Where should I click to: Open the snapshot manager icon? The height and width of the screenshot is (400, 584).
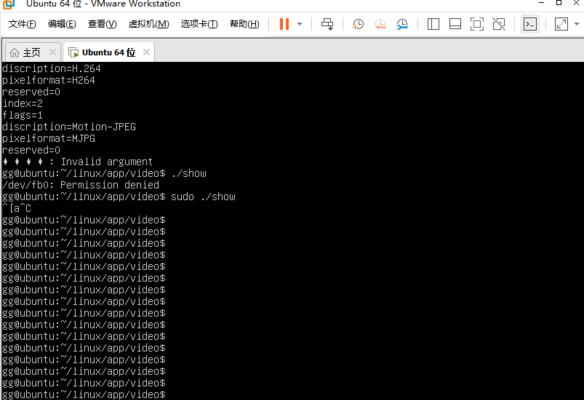point(402,24)
